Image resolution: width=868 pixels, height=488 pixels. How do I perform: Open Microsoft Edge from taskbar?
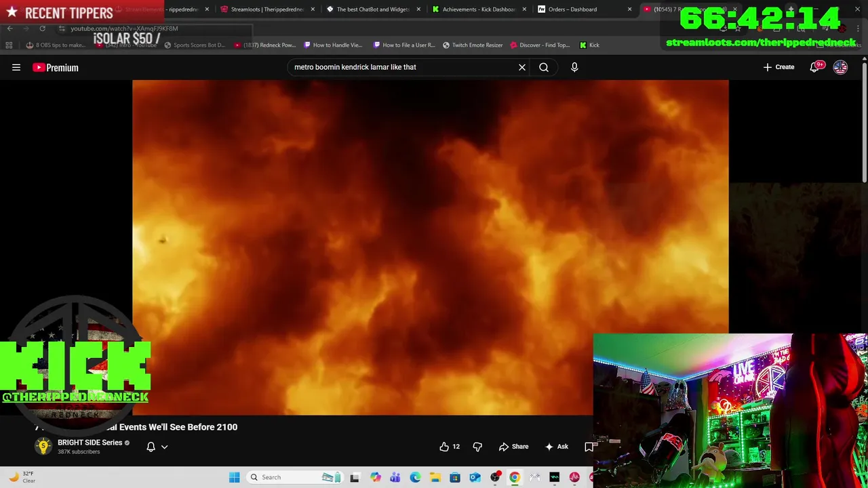[415, 477]
